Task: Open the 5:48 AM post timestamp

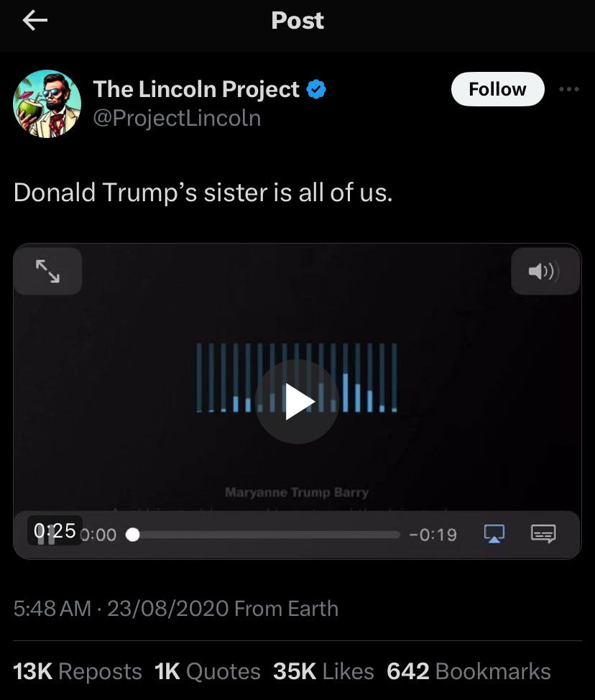Action: (x=52, y=609)
